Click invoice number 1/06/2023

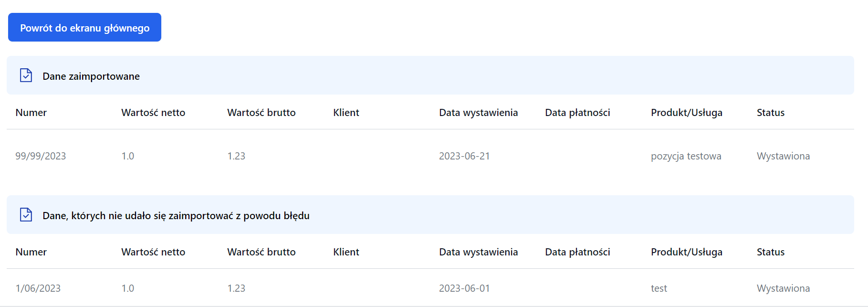tap(38, 288)
